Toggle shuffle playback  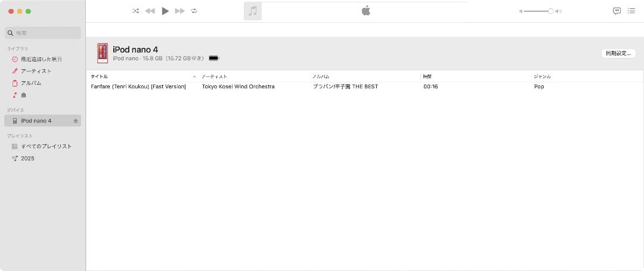[x=135, y=11]
